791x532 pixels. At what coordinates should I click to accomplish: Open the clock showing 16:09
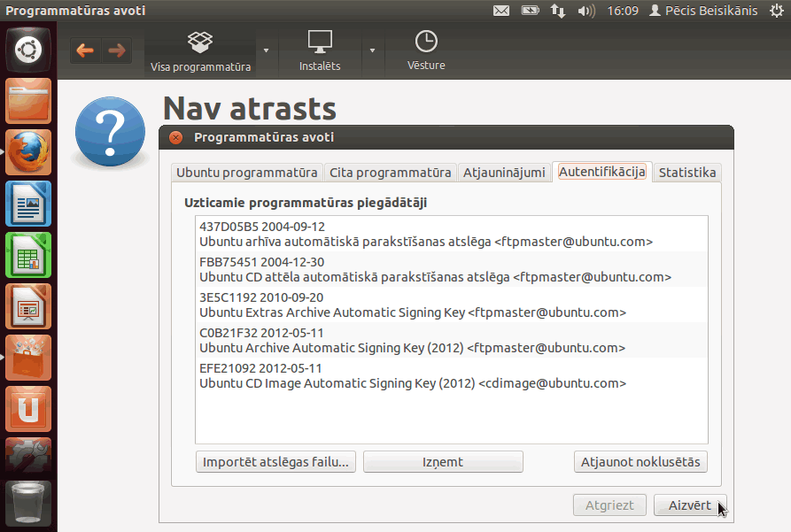[623, 11]
